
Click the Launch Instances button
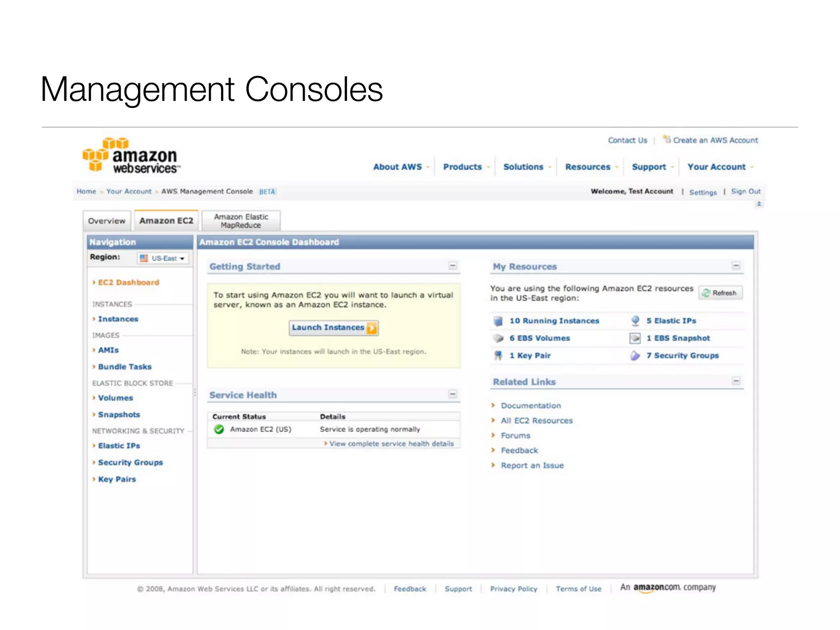[x=333, y=328]
